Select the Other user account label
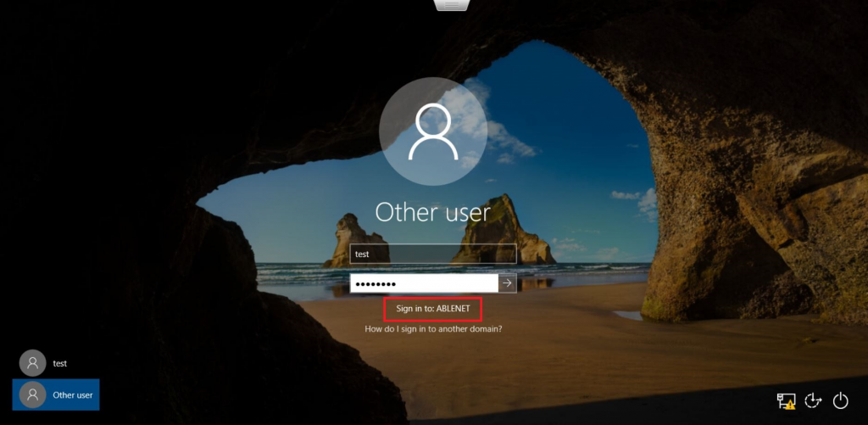868x425 pixels. pyautogui.click(x=73, y=394)
